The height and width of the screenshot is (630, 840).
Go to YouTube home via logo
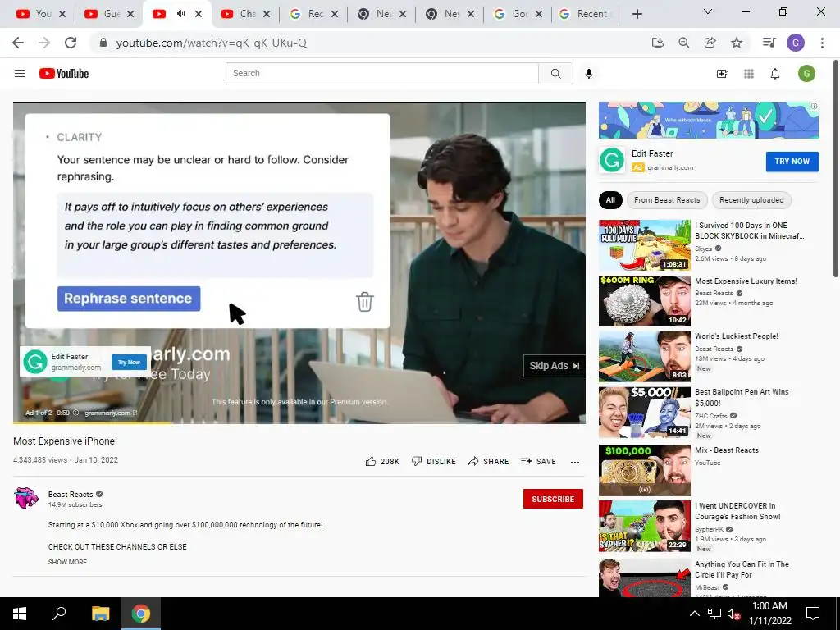[x=64, y=73]
